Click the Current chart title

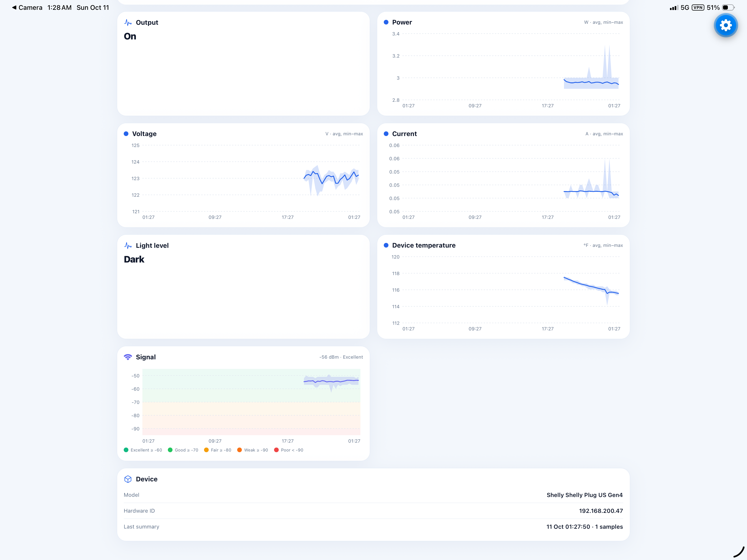pos(404,134)
